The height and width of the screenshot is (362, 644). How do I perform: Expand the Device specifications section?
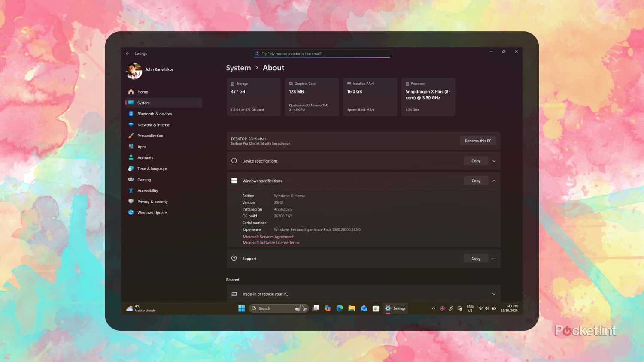pyautogui.click(x=494, y=160)
